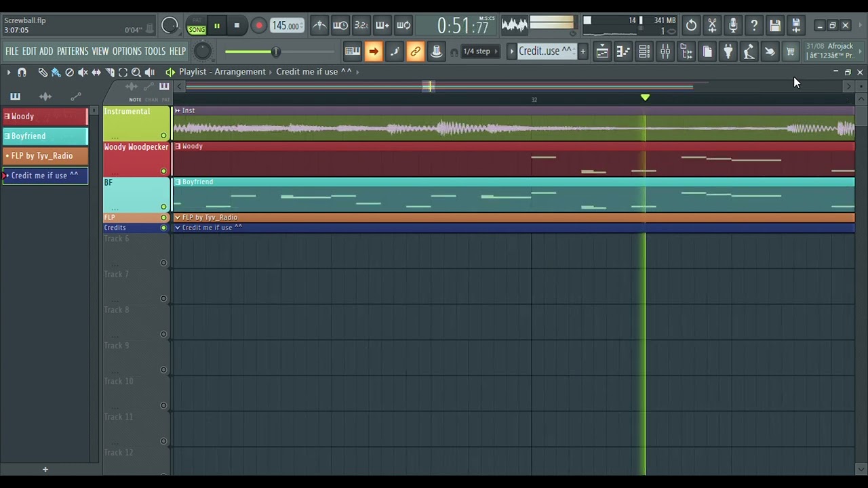Open the 1/4 step snap dropdown
Viewport: 868px width, 488px height.
click(481, 52)
